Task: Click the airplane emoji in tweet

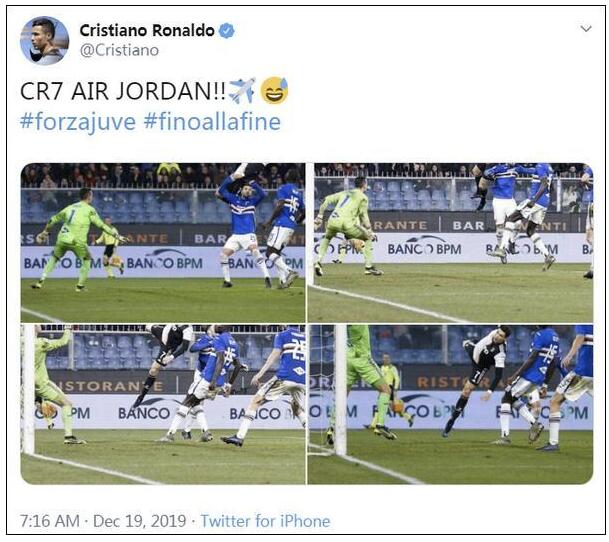Action: [242, 91]
